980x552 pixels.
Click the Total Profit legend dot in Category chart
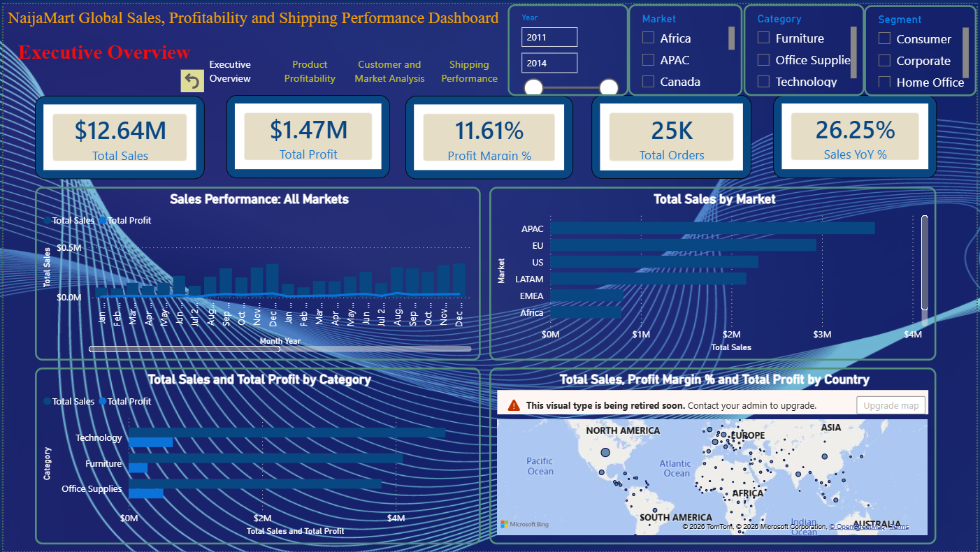click(103, 401)
